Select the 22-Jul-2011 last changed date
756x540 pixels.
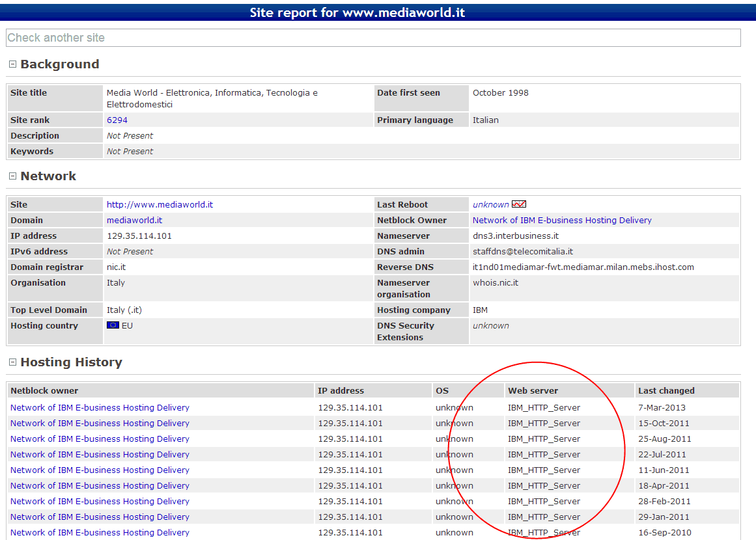click(x=662, y=454)
